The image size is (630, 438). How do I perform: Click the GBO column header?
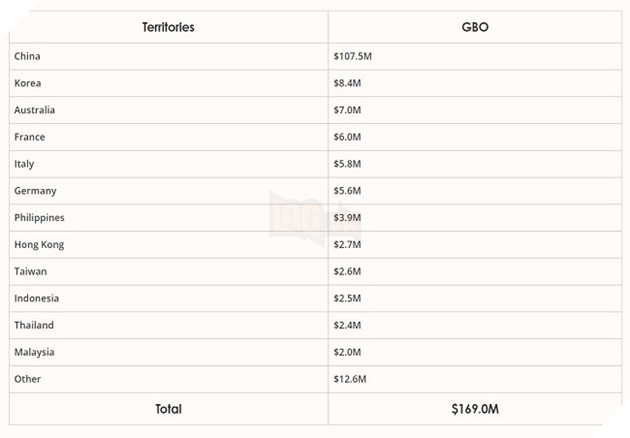pos(476,27)
